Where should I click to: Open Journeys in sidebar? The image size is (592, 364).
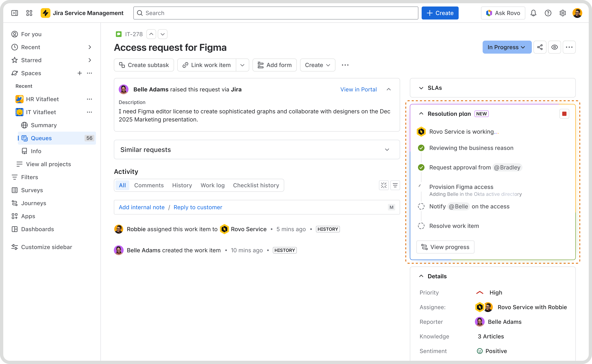pos(29,203)
